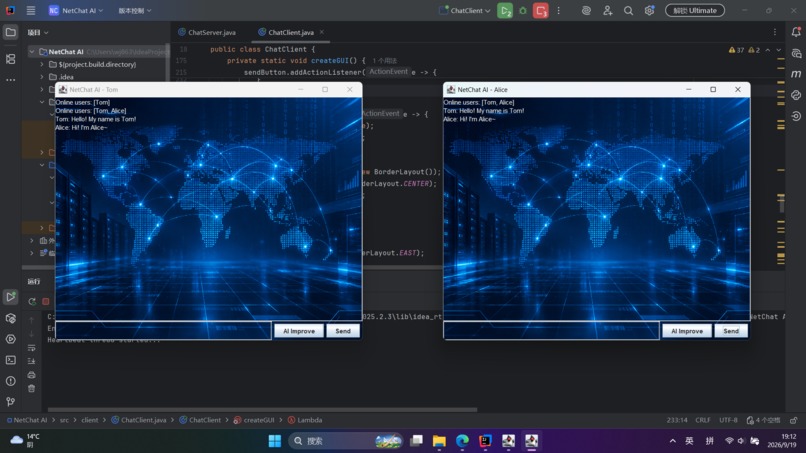The height and width of the screenshot is (453, 806).
Task: Click AI Improve in Tom window
Action: tap(299, 331)
